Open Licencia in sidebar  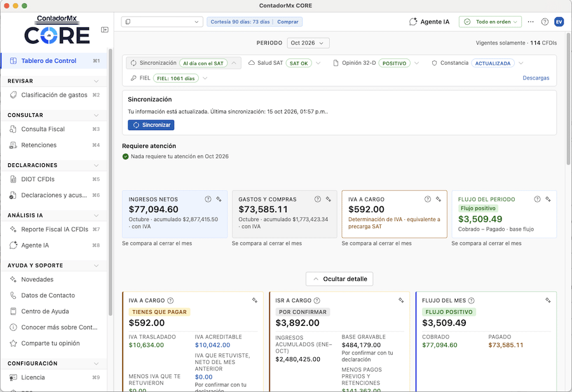click(54, 377)
